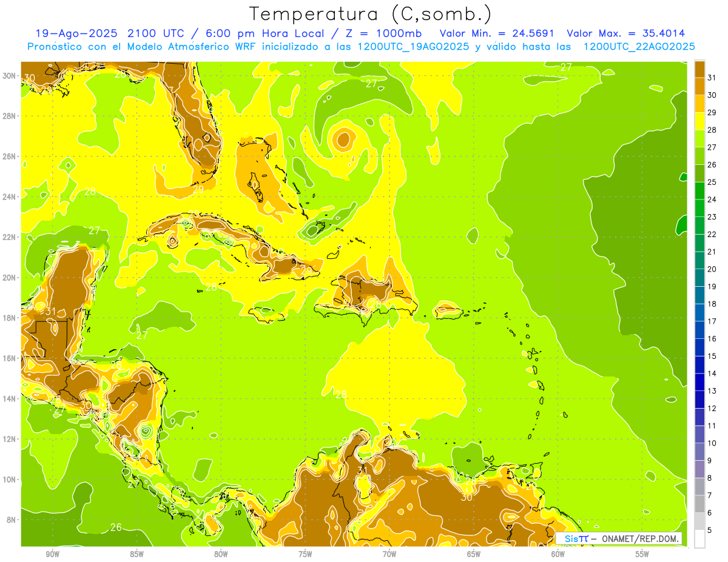
Task: Select the Valor Max. = 35.4014 value
Action: click(626, 33)
